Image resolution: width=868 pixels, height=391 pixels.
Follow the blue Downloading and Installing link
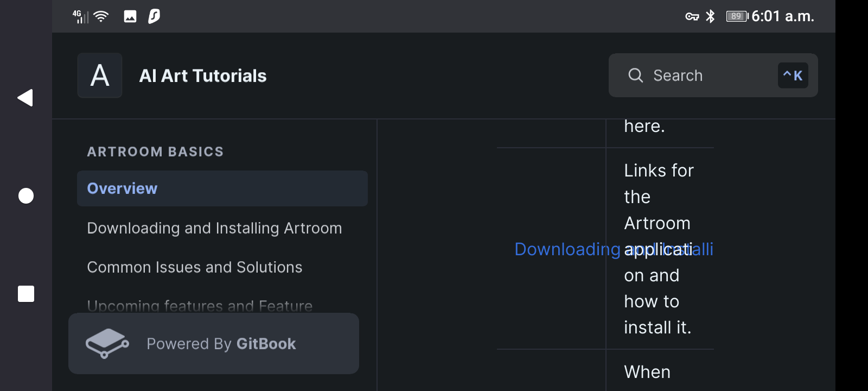point(614,249)
